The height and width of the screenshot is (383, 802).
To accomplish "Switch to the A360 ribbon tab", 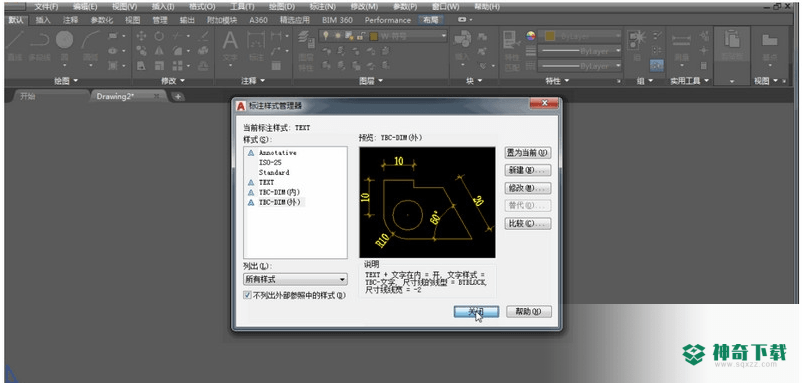I will (258, 20).
